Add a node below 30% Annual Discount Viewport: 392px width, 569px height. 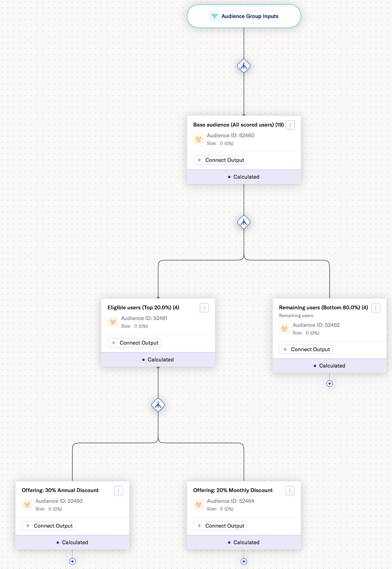pos(72,561)
